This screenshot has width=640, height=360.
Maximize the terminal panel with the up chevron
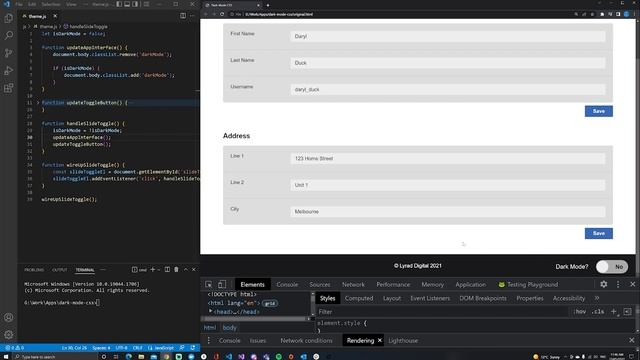(x=186, y=269)
